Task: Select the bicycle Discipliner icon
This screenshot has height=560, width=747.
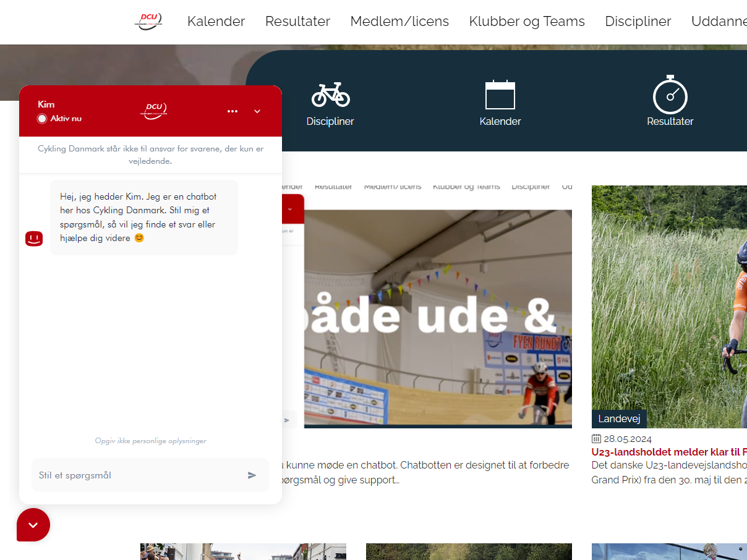Action: 330,95
